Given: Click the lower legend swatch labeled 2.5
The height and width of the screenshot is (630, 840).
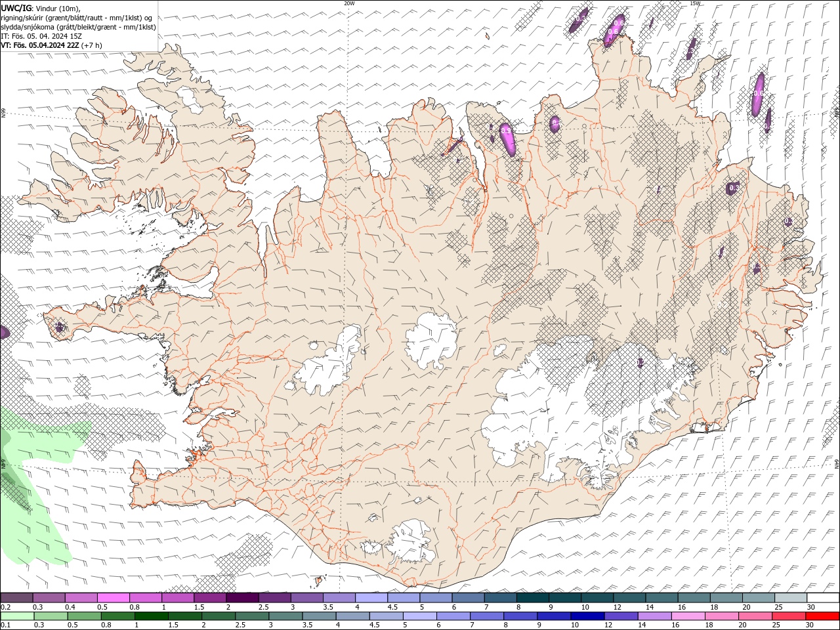Looking at the screenshot, I should [251, 616].
